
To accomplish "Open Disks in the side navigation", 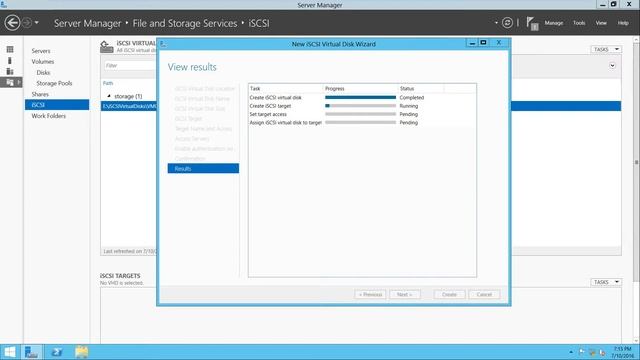I will tap(43, 73).
